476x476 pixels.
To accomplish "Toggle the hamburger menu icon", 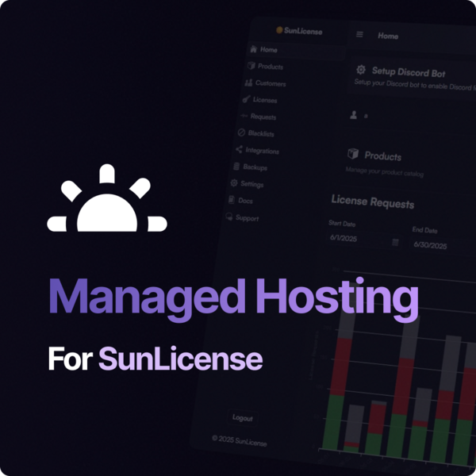I will (359, 34).
